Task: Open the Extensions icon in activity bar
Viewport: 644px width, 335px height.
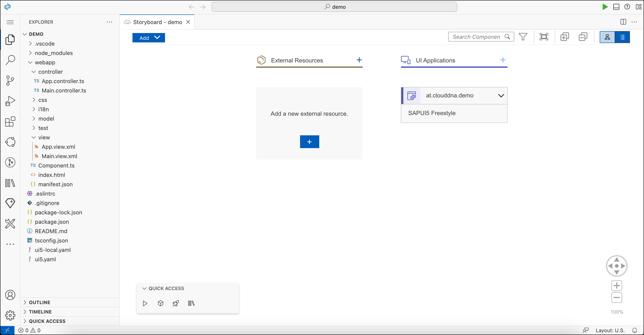Action: [10, 122]
